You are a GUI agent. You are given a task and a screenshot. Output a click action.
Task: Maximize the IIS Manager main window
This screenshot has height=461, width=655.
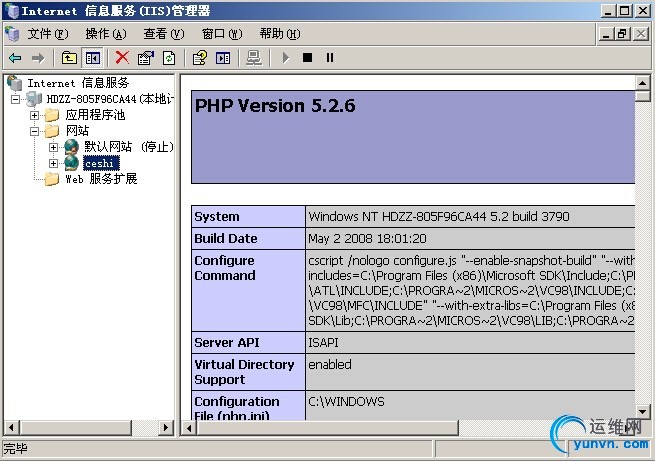(x=625, y=10)
